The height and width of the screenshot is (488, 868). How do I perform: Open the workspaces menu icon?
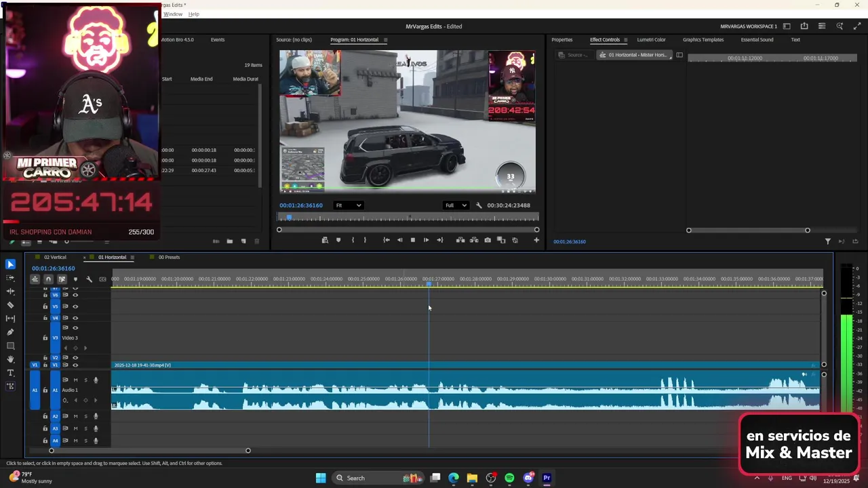tap(787, 26)
